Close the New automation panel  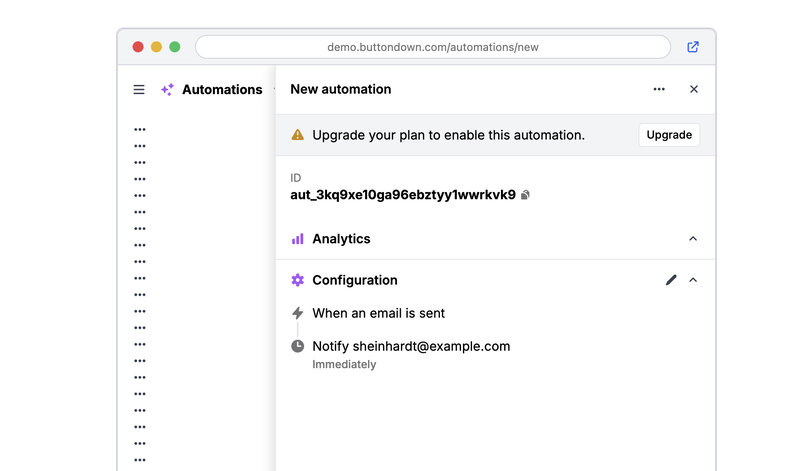click(694, 89)
